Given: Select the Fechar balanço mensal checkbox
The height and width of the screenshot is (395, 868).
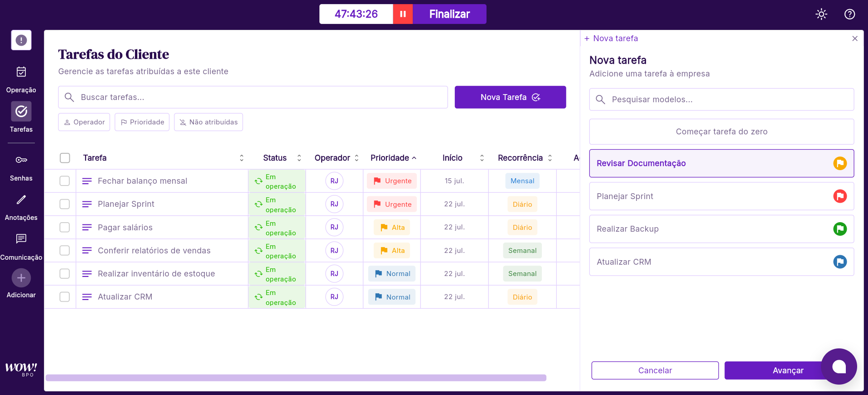Looking at the screenshot, I should click(65, 181).
